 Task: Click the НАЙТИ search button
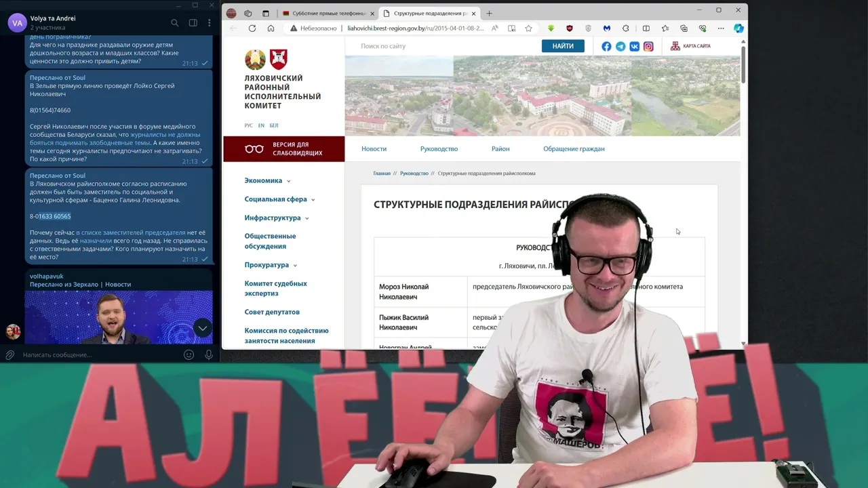tap(563, 46)
